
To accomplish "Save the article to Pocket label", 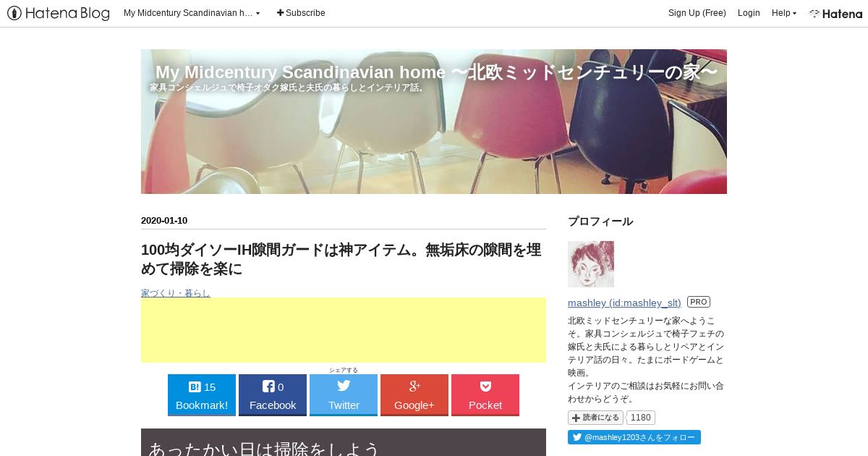I will [485, 405].
